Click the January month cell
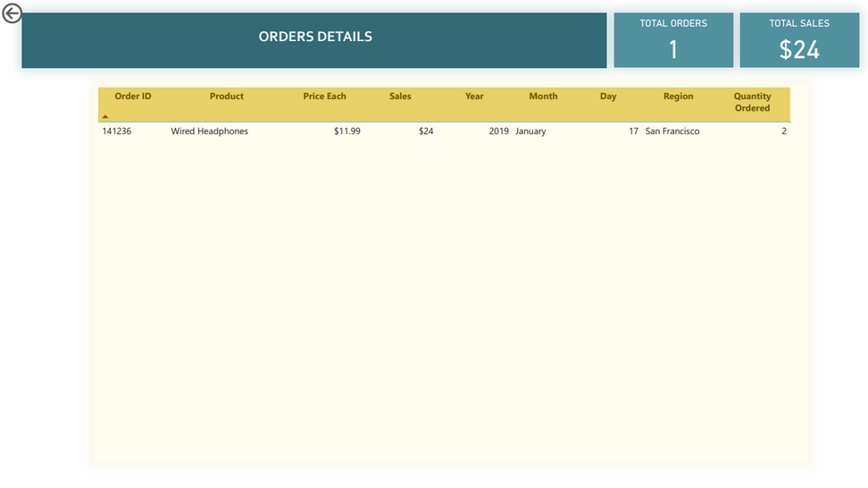 [x=530, y=131]
